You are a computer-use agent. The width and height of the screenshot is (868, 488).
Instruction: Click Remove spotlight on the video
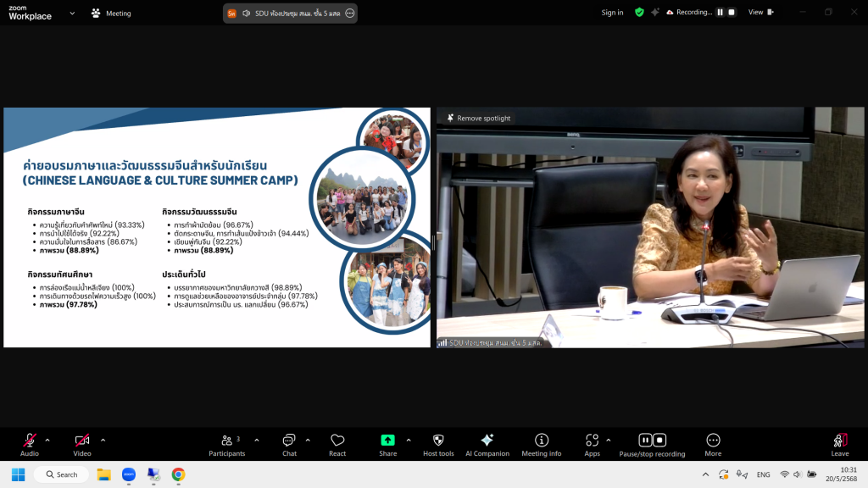479,119
